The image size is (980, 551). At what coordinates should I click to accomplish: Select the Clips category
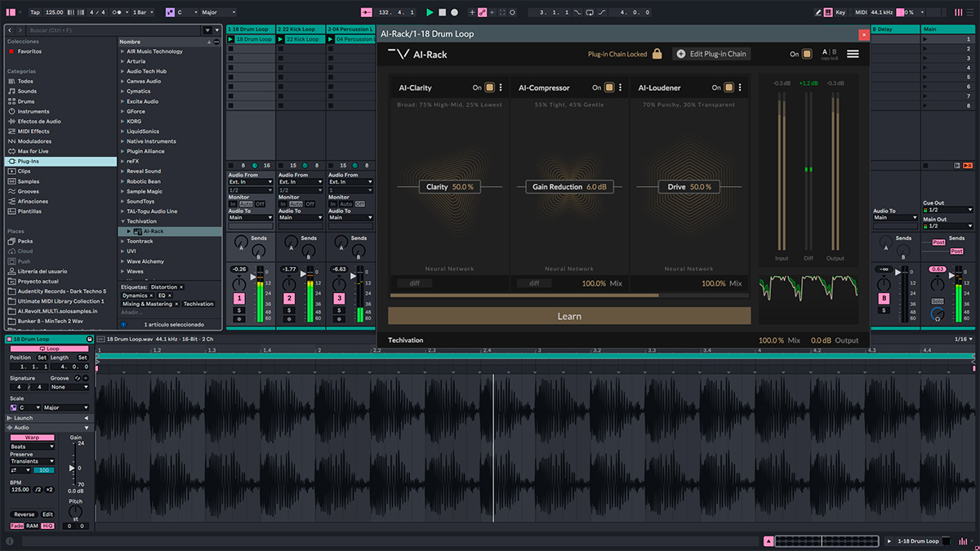[x=60, y=171]
